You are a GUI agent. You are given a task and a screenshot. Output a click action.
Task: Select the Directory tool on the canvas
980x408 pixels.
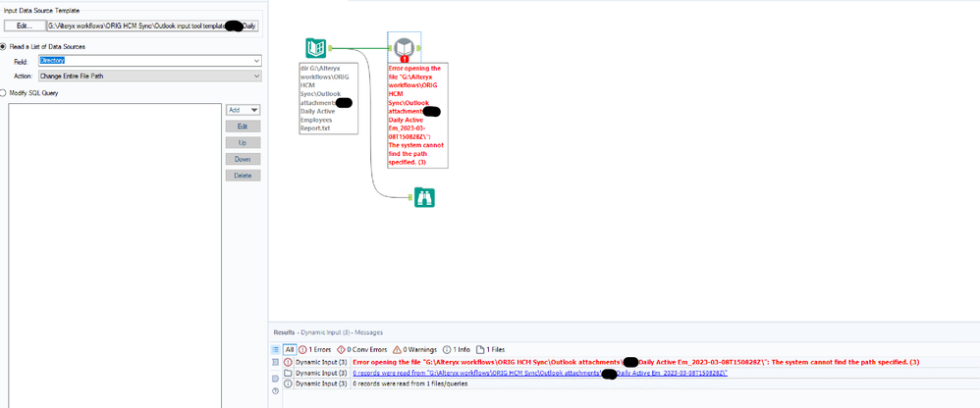click(315, 48)
